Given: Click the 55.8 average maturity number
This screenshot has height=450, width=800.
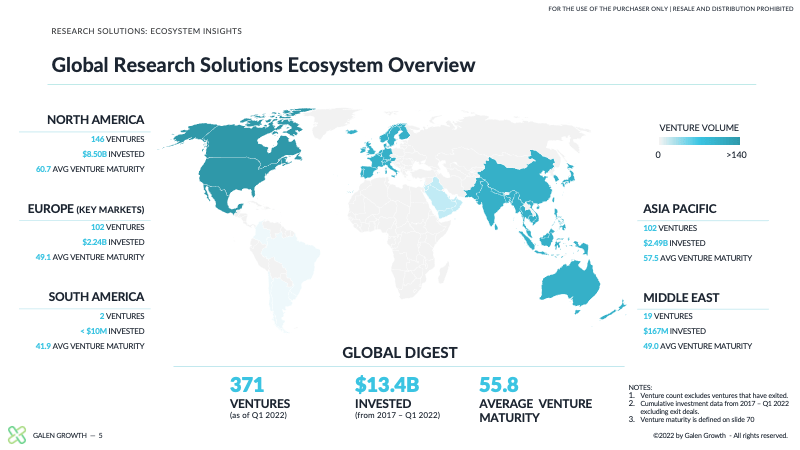Looking at the screenshot, I should click(498, 385).
